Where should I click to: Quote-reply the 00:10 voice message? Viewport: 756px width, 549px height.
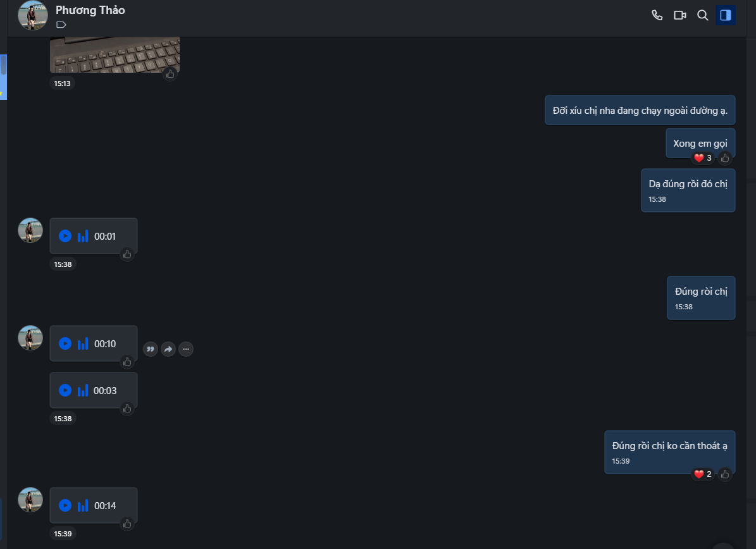[x=151, y=349]
